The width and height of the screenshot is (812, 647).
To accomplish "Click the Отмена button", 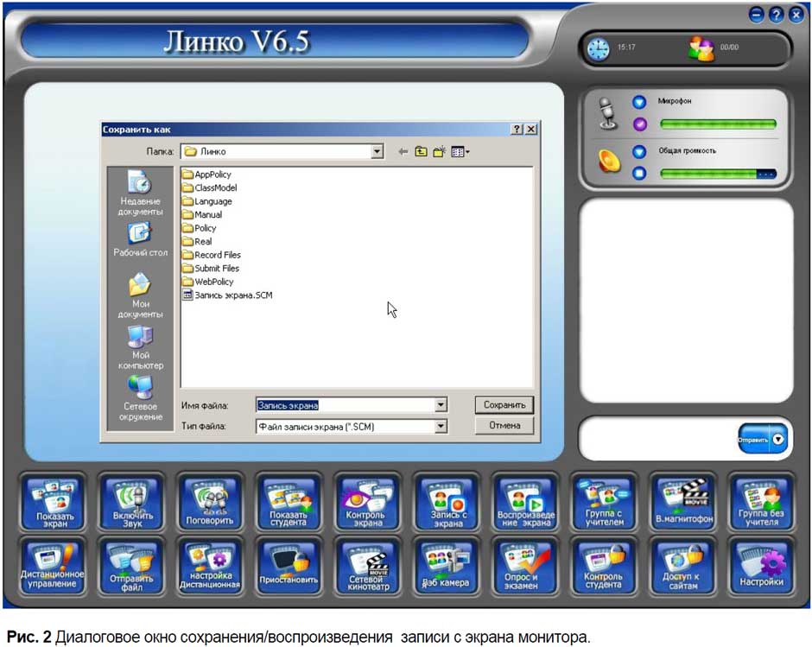I will pyautogui.click(x=504, y=426).
